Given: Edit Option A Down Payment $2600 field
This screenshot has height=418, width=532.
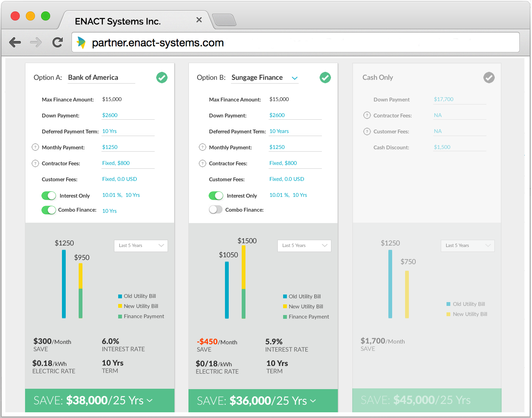Looking at the screenshot, I should 128,115.
